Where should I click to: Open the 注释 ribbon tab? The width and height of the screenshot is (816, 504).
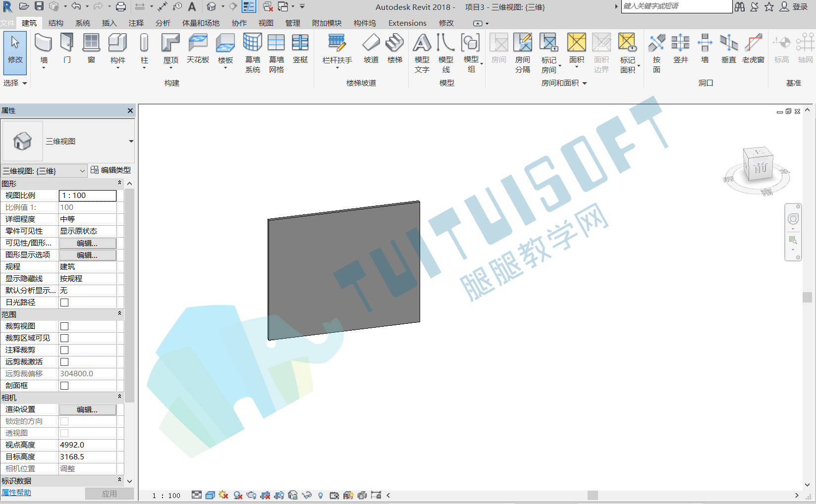(x=136, y=23)
